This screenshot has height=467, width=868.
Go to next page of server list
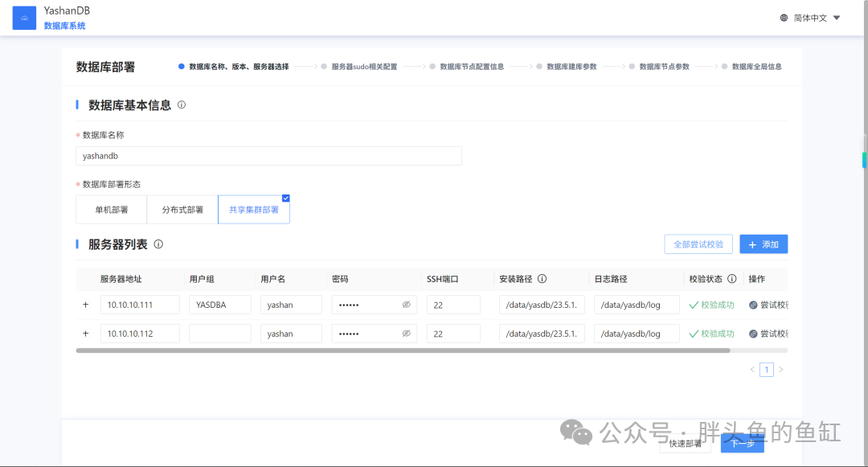pyautogui.click(x=781, y=370)
